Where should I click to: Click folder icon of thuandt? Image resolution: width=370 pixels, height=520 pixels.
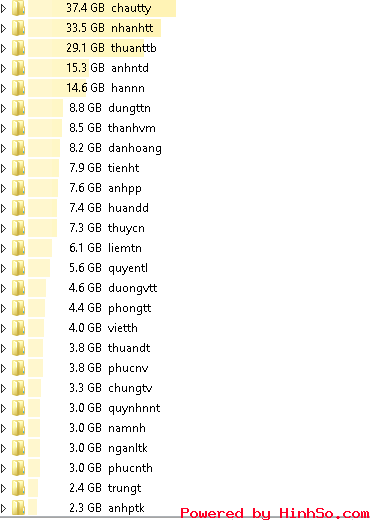coord(18,348)
